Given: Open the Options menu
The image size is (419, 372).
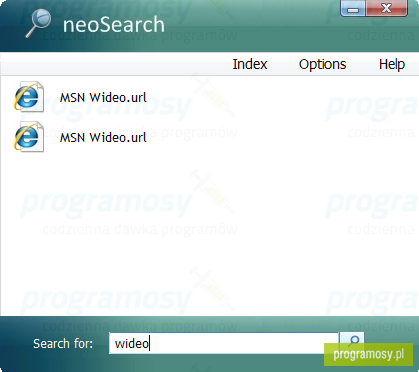Looking at the screenshot, I should [322, 64].
